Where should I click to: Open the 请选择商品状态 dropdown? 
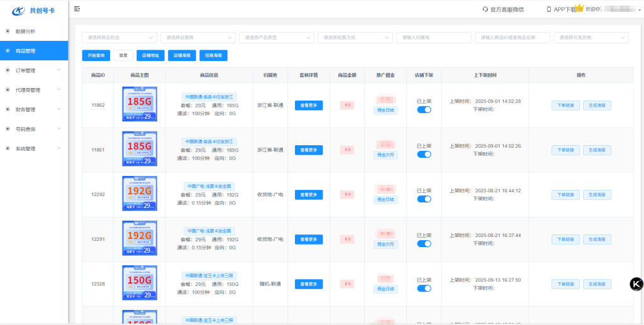tap(119, 38)
